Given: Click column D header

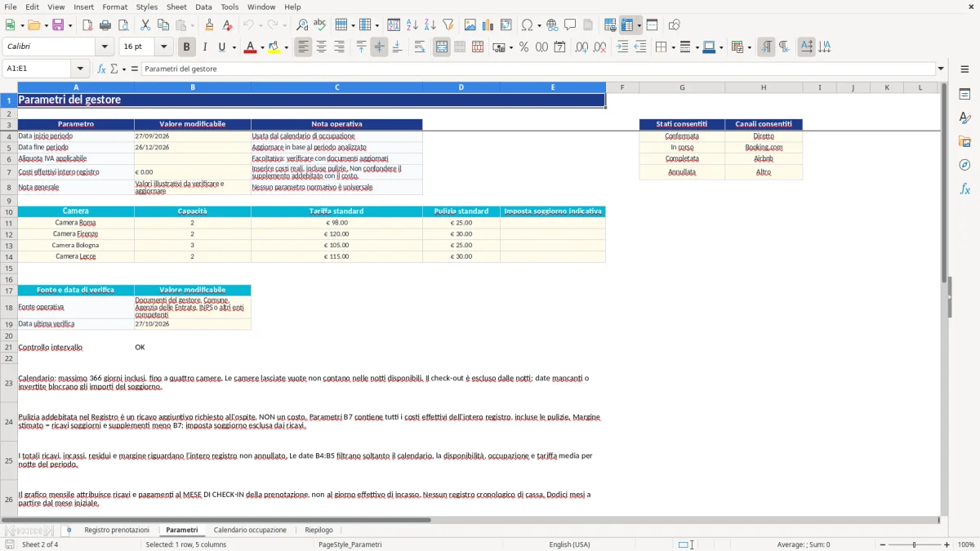Looking at the screenshot, I should coord(461,87).
